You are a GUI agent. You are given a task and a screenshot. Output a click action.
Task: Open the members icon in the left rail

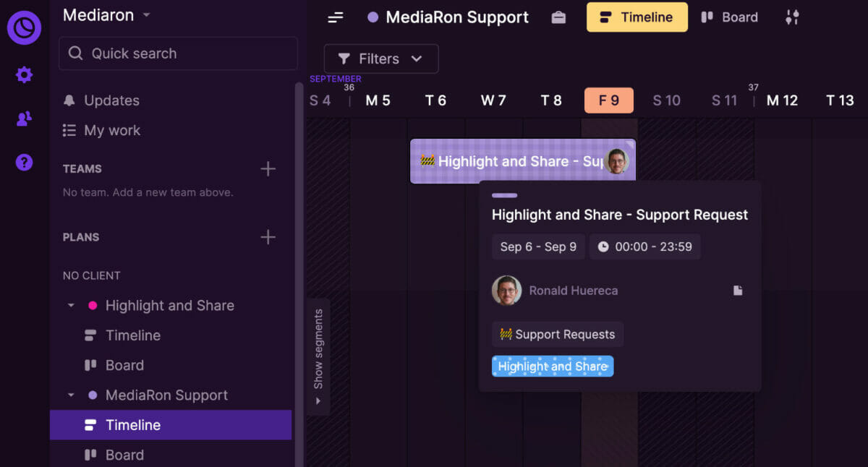(x=24, y=119)
